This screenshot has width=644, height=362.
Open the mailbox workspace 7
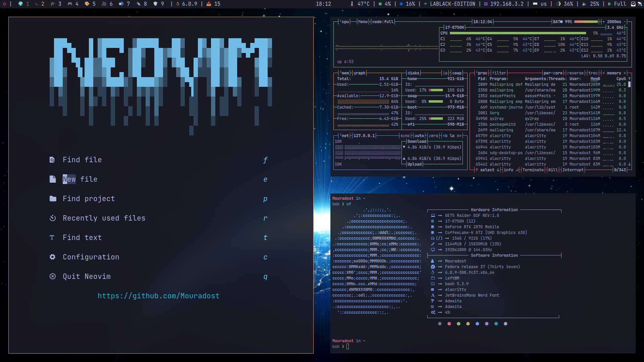click(x=121, y=4)
